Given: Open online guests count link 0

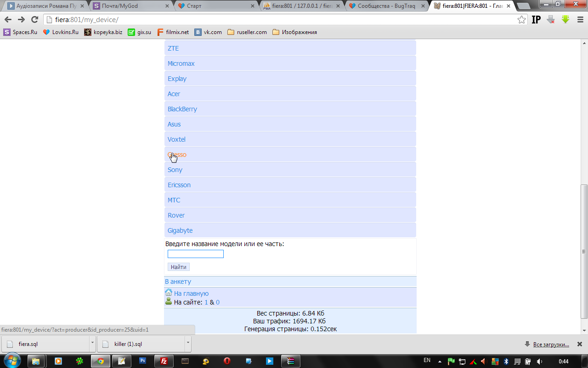Looking at the screenshot, I should 218,302.
